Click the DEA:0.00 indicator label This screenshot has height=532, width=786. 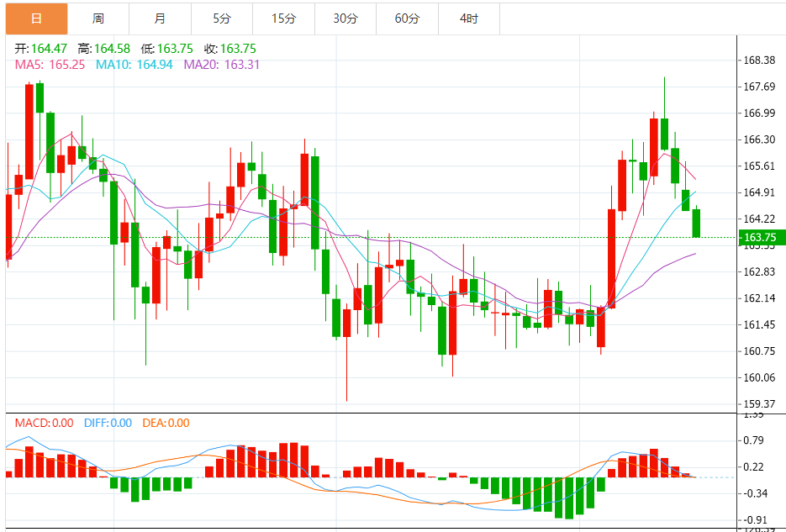click(x=166, y=423)
